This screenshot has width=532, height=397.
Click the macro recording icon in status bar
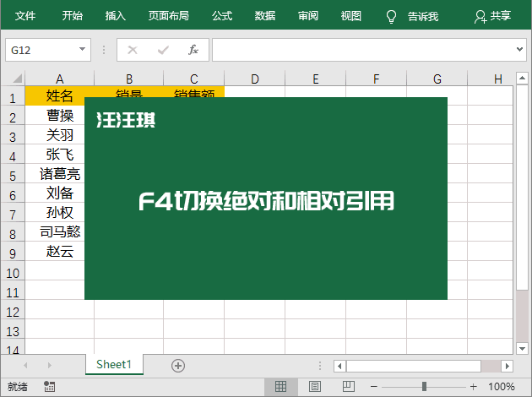click(50, 387)
